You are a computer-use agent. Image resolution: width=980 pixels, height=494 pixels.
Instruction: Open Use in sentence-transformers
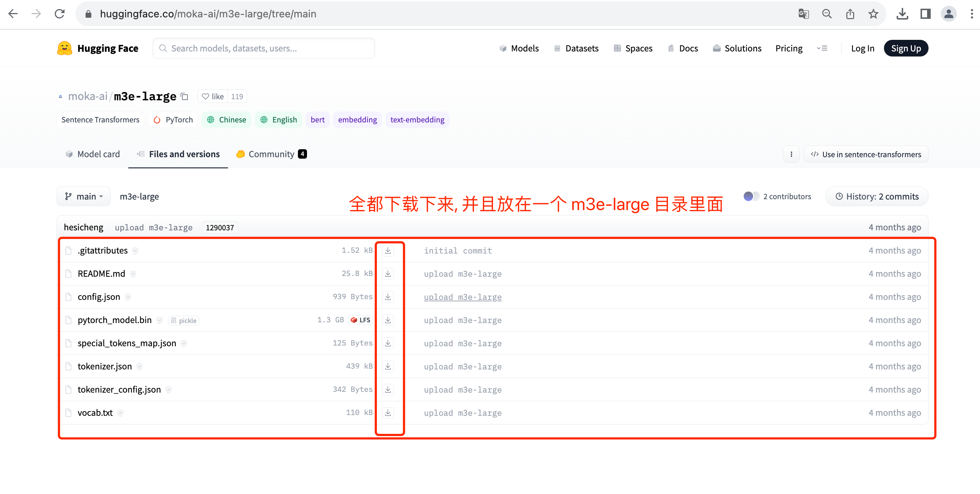(866, 154)
